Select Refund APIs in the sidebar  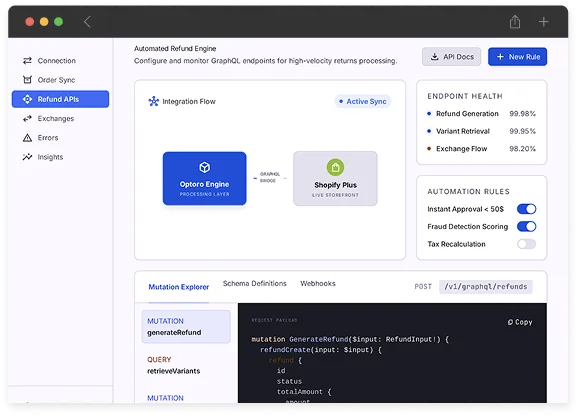(x=60, y=99)
